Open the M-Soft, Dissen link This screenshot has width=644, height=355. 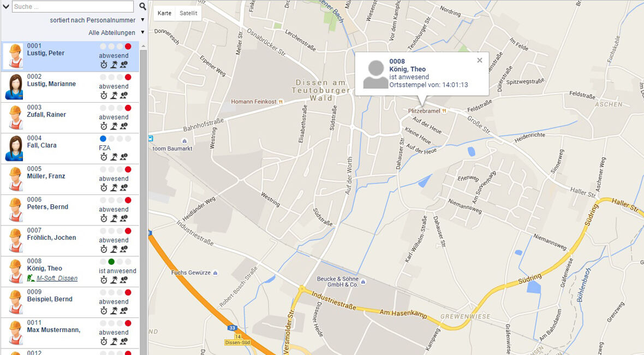pyautogui.click(x=57, y=278)
